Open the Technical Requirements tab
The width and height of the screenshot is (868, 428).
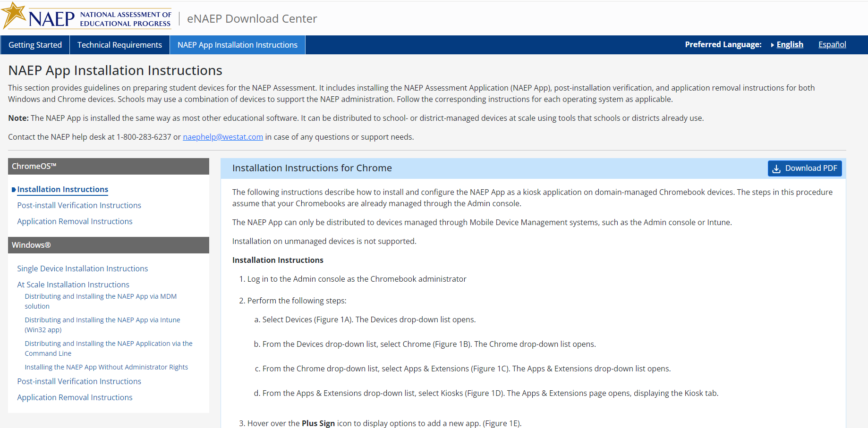click(119, 45)
